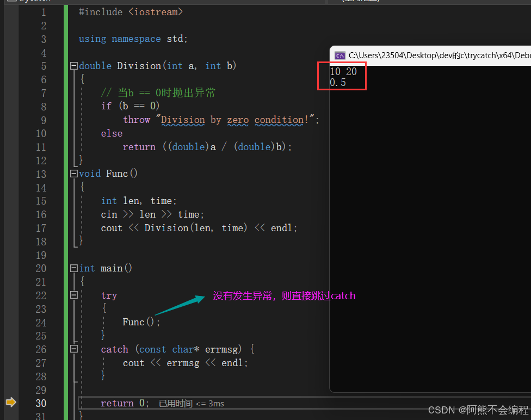The height and width of the screenshot is (420, 531).
Task: Click the 'try' keyword on line 22
Action: coord(109,296)
